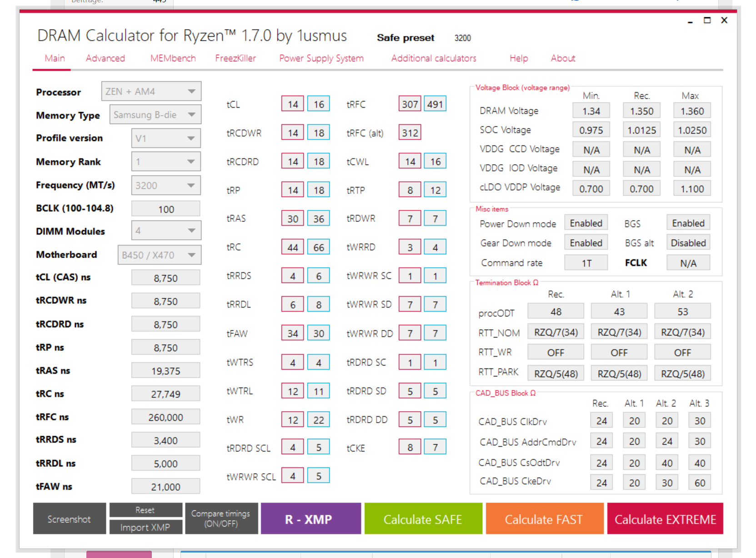The height and width of the screenshot is (558, 756).
Task: Click Power Down mode Enabled value
Action: pyautogui.click(x=586, y=223)
